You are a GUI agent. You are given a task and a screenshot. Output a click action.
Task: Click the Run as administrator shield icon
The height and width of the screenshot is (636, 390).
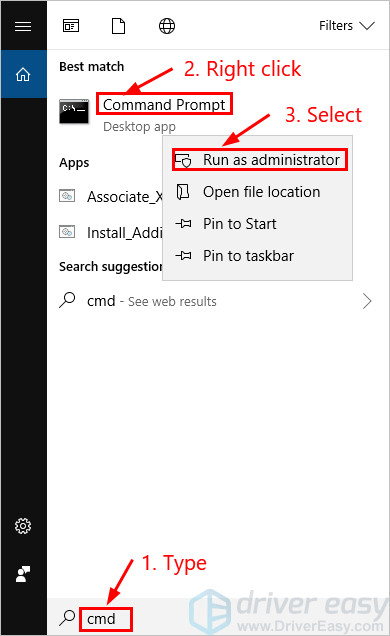click(x=183, y=160)
